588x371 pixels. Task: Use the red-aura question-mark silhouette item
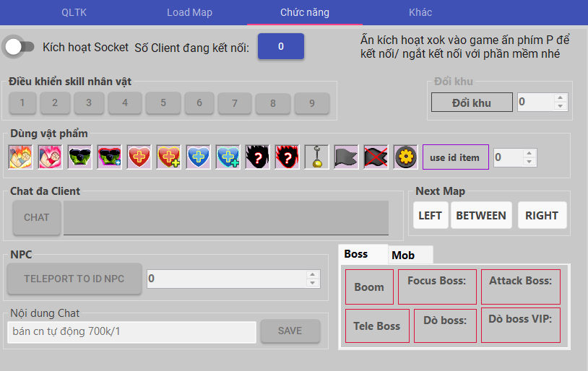[287, 157]
